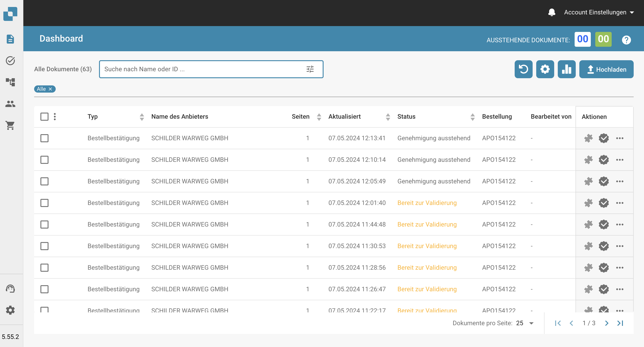The width and height of the screenshot is (644, 347).
Task: Select the header checkbox to select all documents
Action: [x=44, y=117]
